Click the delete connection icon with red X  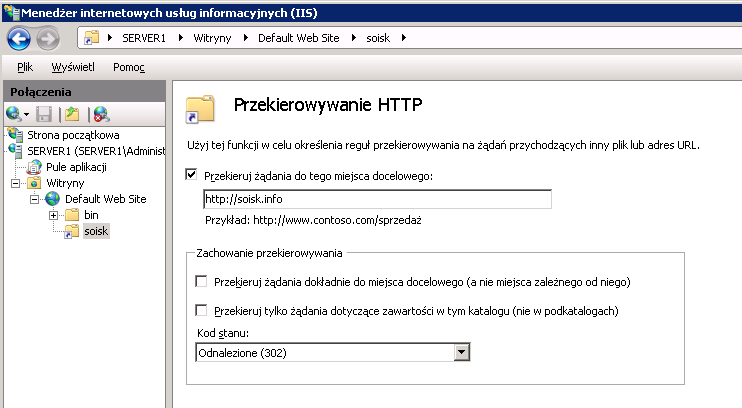click(101, 114)
